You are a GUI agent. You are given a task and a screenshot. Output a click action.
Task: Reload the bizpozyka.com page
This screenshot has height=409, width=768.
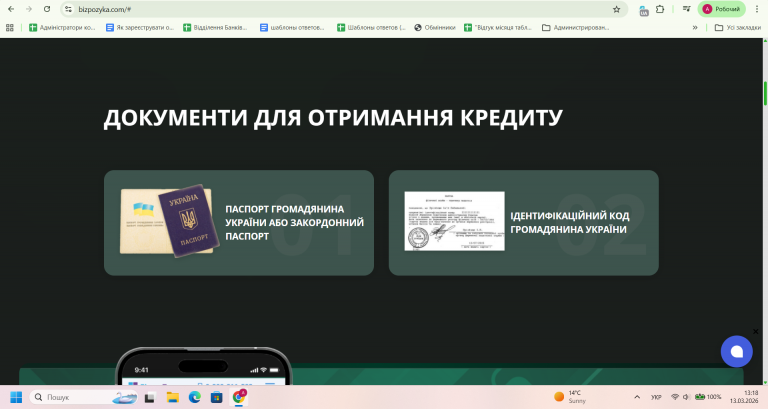tap(47, 9)
